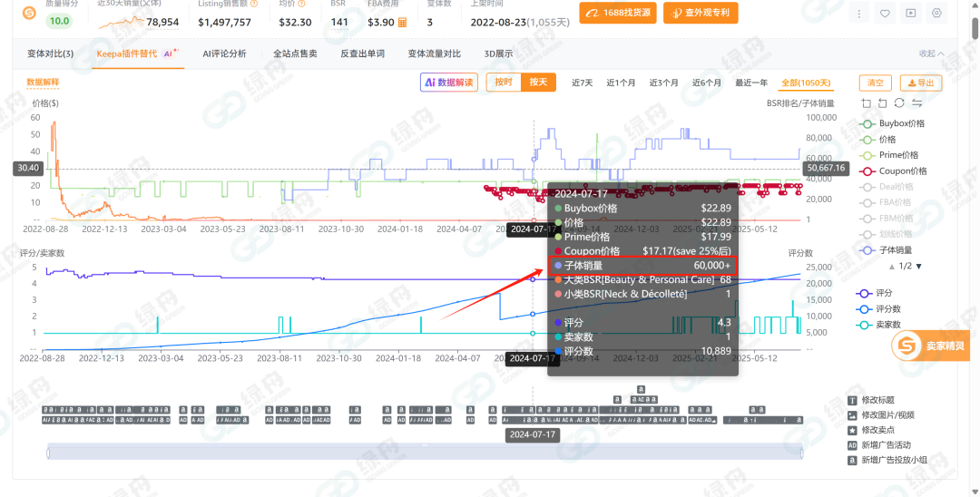Click the timeline range slider left handle
980x497 pixels.
(48, 452)
